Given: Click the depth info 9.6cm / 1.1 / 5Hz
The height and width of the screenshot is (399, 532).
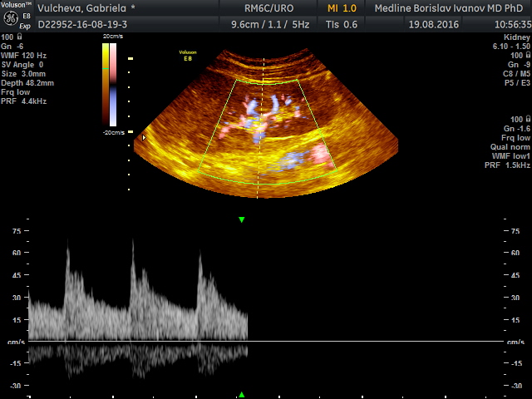Looking at the screenshot, I should [x=270, y=24].
